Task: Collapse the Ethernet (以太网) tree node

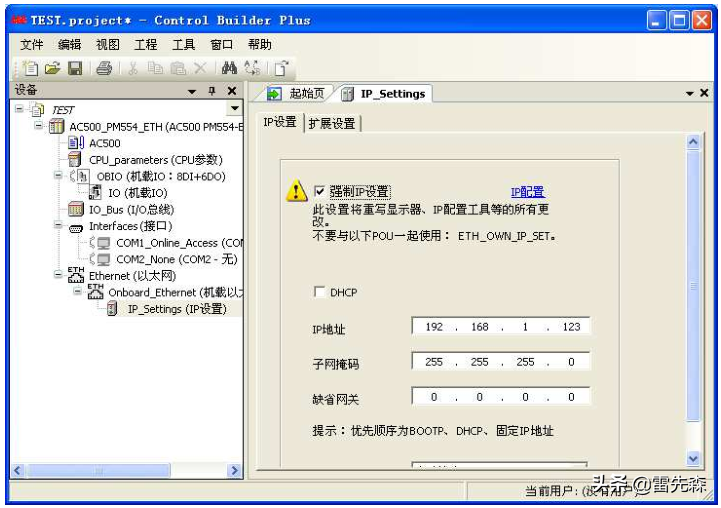Action: pos(58,275)
